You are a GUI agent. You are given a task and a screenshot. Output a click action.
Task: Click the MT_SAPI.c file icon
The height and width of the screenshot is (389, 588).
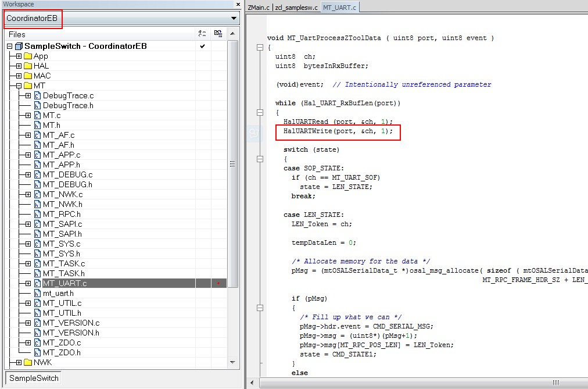(37, 224)
